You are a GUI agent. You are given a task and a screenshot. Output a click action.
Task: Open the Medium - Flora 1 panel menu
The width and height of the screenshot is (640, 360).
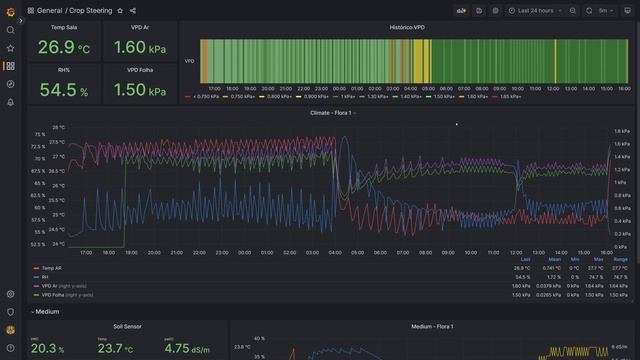pos(432,327)
